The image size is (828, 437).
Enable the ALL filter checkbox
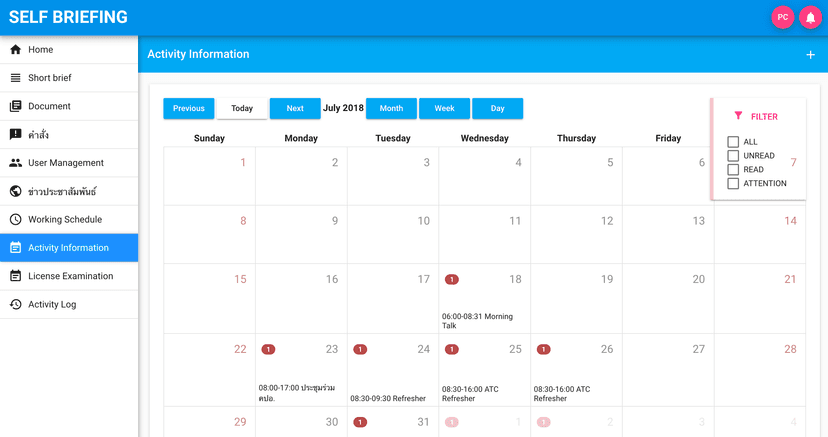coord(733,142)
